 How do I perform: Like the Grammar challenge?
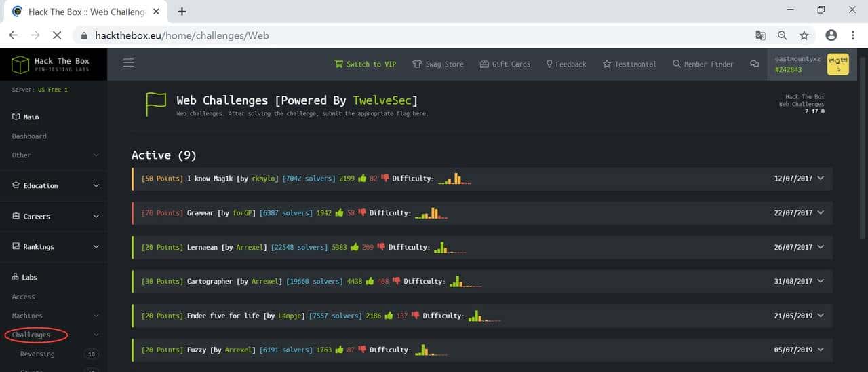coord(340,212)
